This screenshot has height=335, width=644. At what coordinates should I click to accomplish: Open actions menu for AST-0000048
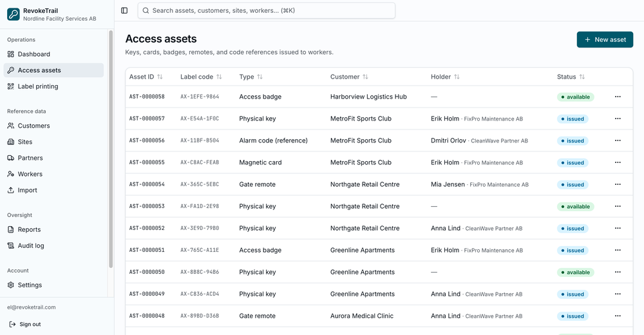coord(618,316)
